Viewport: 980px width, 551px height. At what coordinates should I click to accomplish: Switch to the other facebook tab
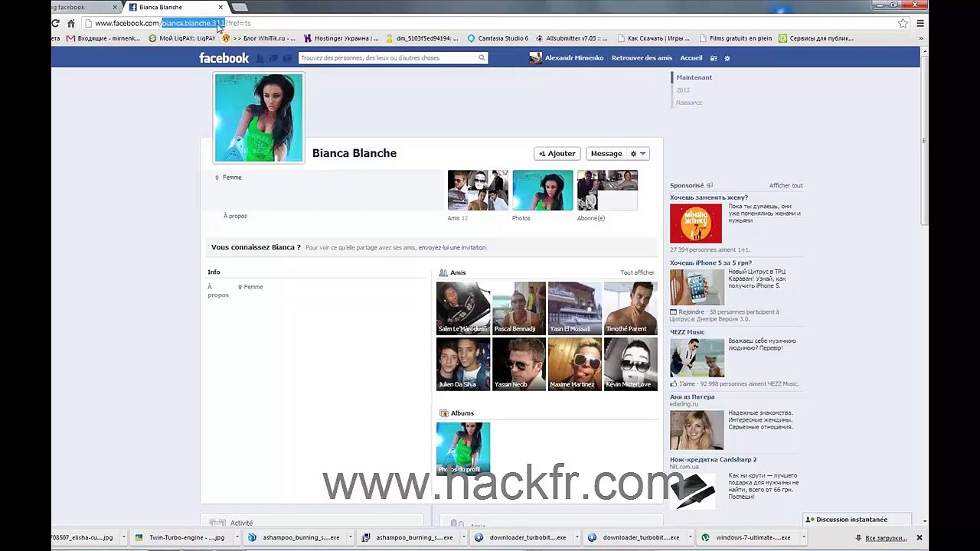84,8
